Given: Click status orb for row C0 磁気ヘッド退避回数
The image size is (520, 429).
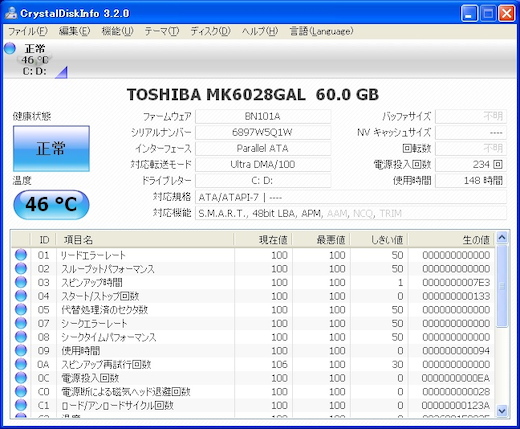Looking at the screenshot, I should 21,392.
